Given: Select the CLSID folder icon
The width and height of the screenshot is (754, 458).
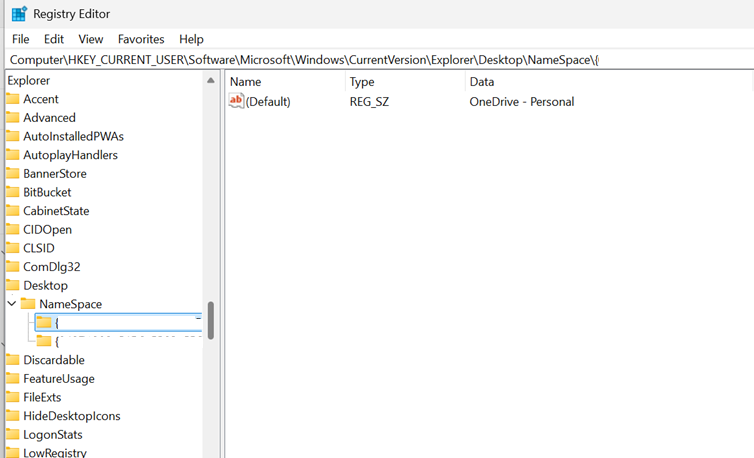Looking at the screenshot, I should coord(13,248).
